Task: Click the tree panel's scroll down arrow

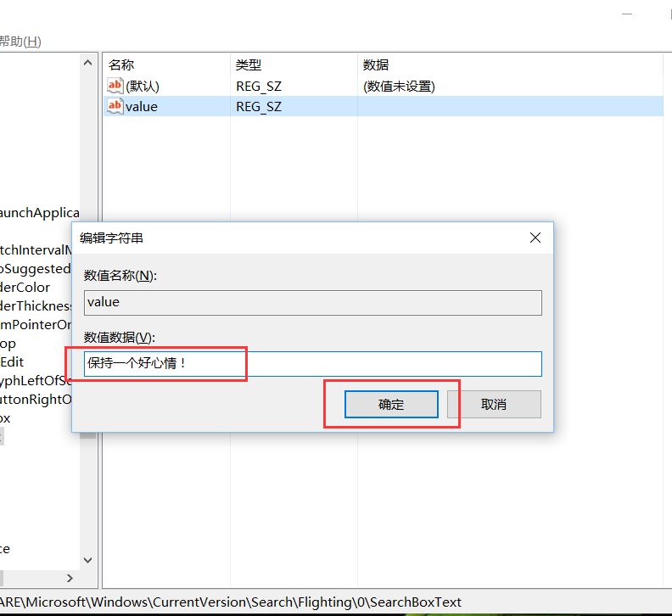Action: (x=89, y=560)
